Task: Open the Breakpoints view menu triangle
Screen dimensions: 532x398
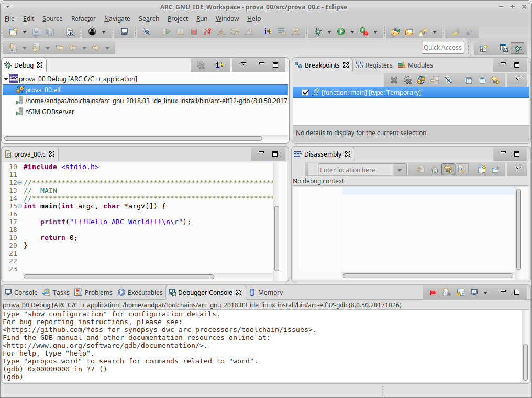Action: point(518,79)
